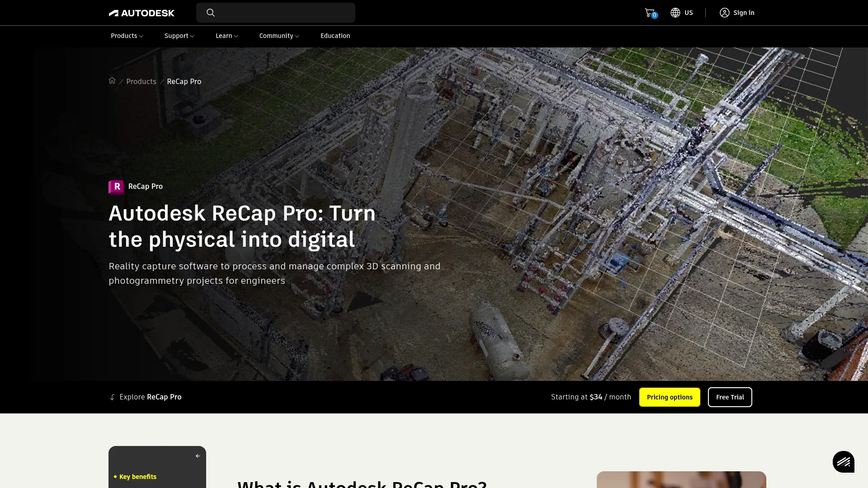Image resolution: width=868 pixels, height=488 pixels.
Task: Start the Free Trial button
Action: (730, 397)
